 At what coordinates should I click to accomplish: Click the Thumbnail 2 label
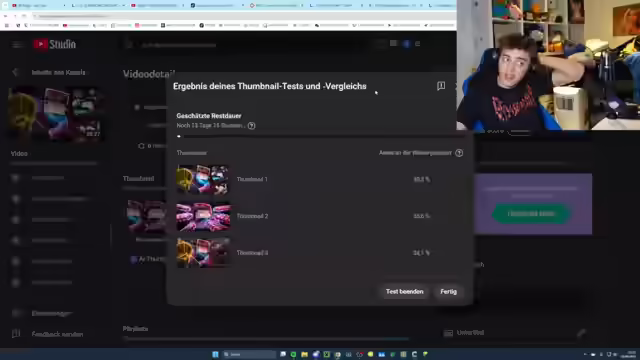252,216
